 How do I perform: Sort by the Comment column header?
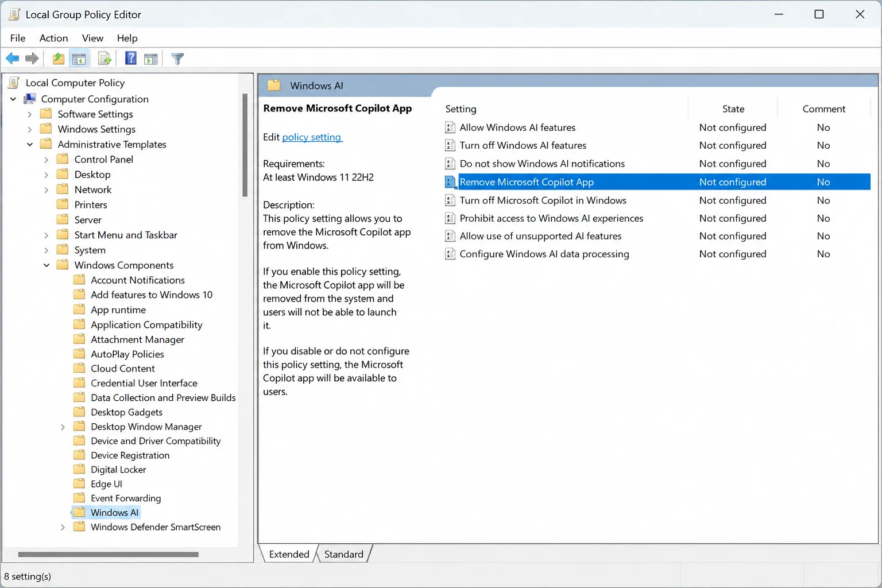point(823,109)
